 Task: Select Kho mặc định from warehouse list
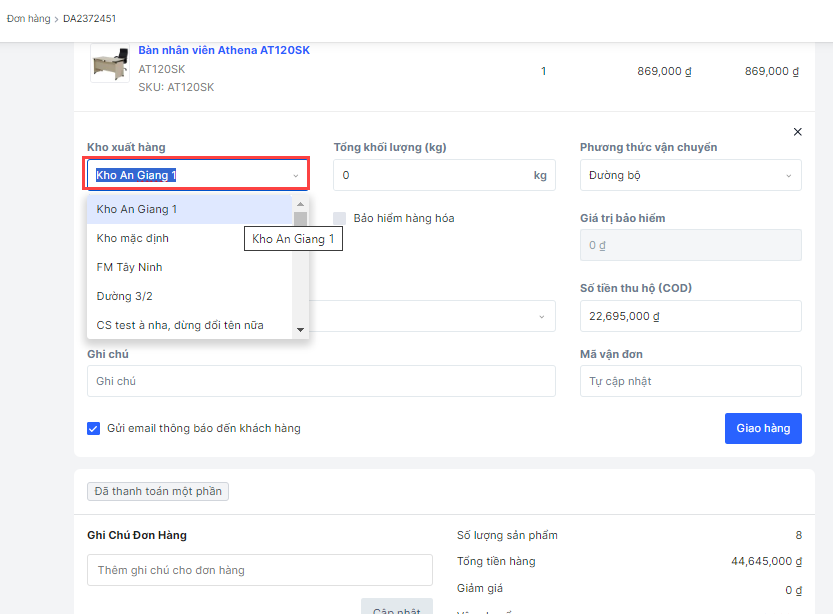(x=133, y=238)
